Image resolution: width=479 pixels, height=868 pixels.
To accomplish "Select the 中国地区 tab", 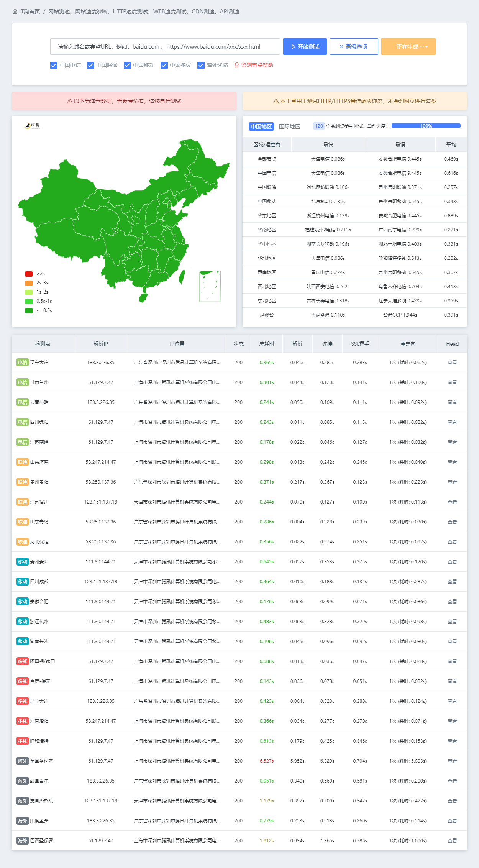I will click(261, 126).
